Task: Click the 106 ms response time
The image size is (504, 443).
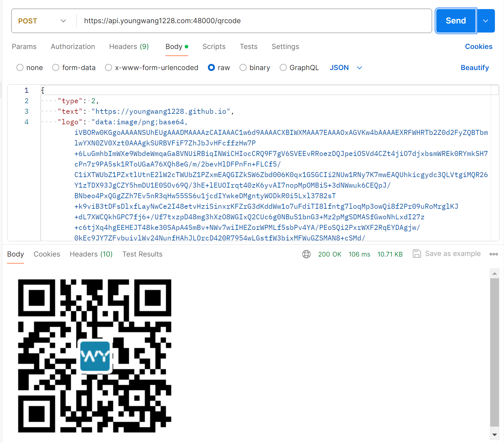Action: [359, 254]
